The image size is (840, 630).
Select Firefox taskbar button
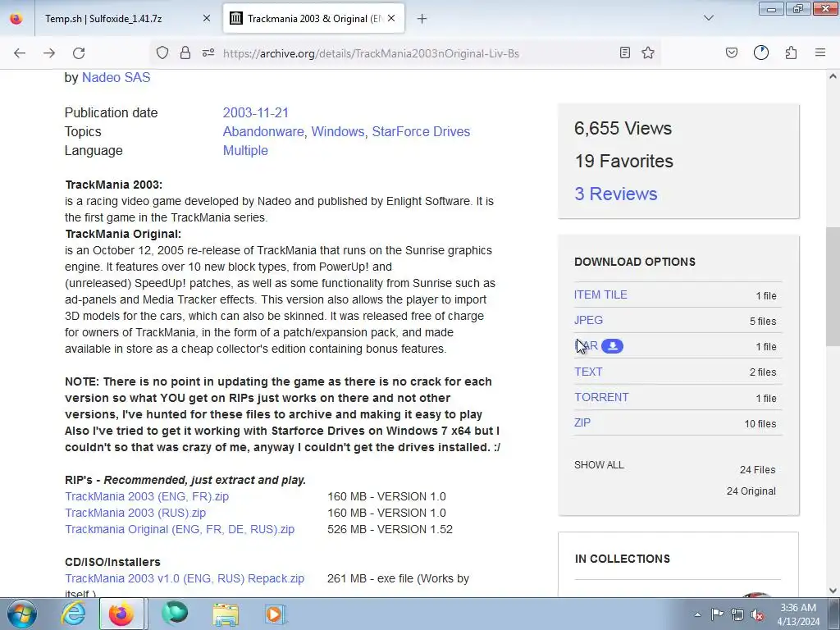tap(121, 614)
